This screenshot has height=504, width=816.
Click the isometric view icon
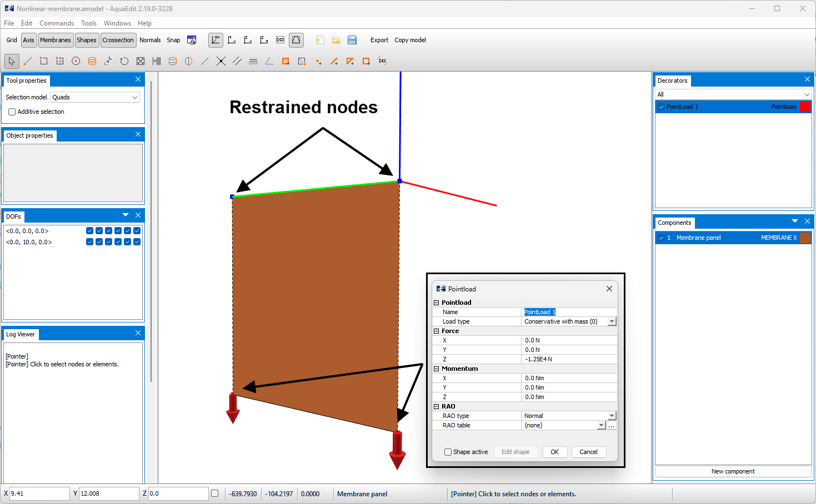tap(216, 40)
